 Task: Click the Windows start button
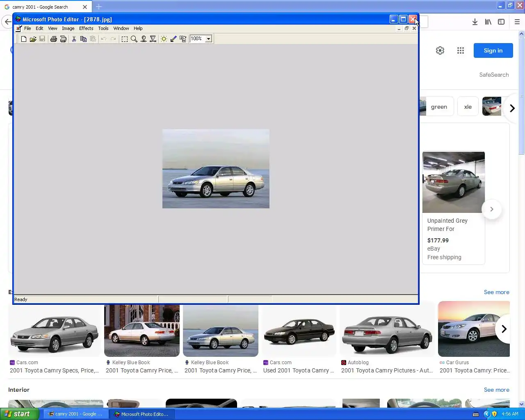(20, 414)
